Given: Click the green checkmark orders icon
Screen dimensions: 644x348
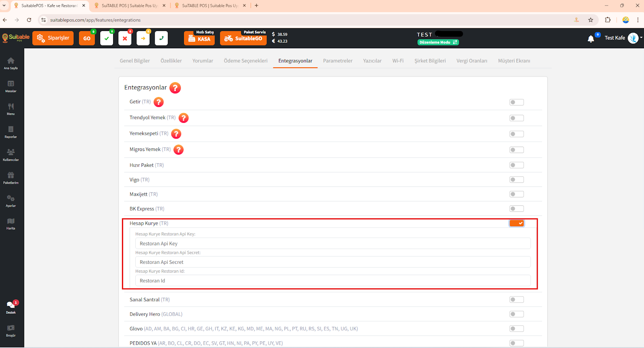Looking at the screenshot, I should pyautogui.click(x=107, y=38).
